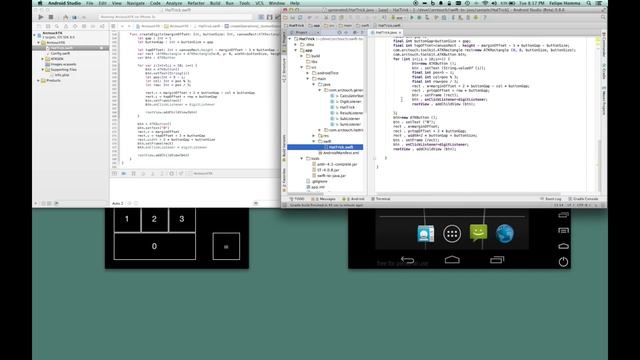Click the emulator side home icon
The width and height of the screenshot is (640, 360).
tap(563, 246)
